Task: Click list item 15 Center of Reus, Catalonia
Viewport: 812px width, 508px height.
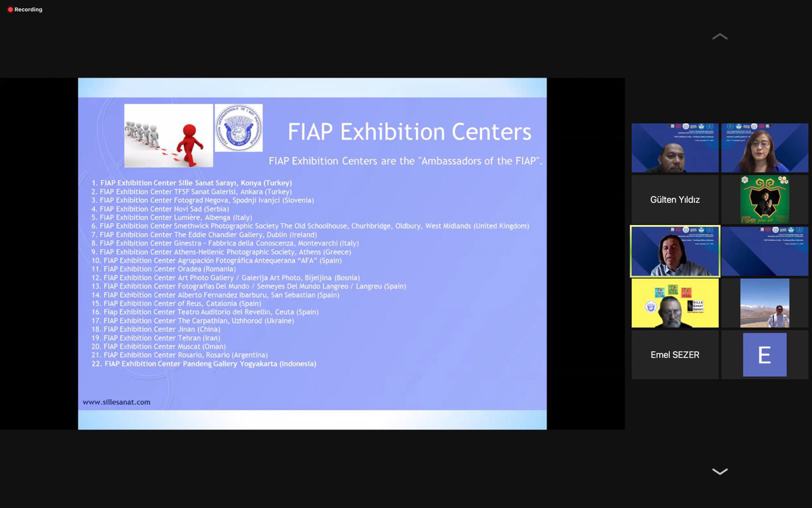Action: pyautogui.click(x=176, y=304)
